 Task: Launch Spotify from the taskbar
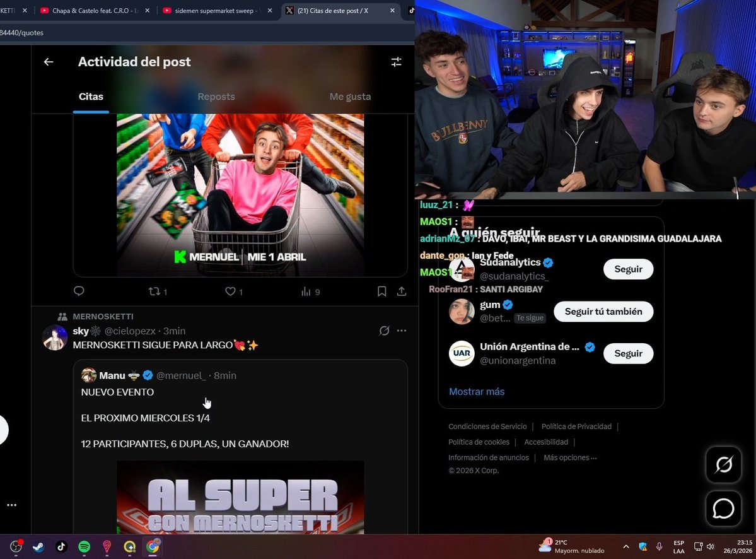pos(84,546)
